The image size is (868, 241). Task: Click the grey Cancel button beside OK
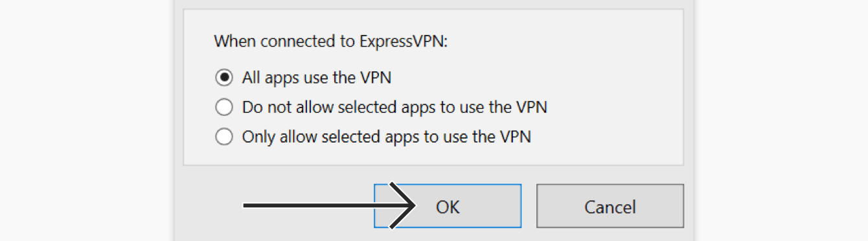[x=610, y=206]
